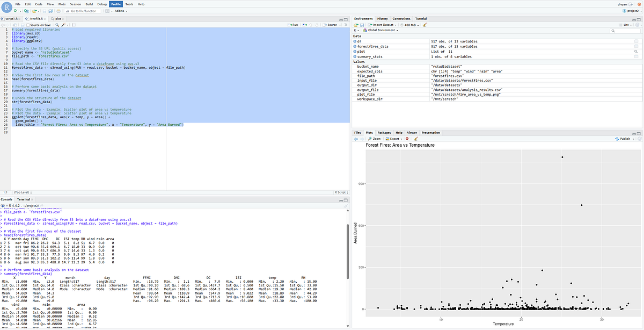Viewport: 644px width, 330px height.
Task: Switch to the Connections tab
Action: click(401, 19)
